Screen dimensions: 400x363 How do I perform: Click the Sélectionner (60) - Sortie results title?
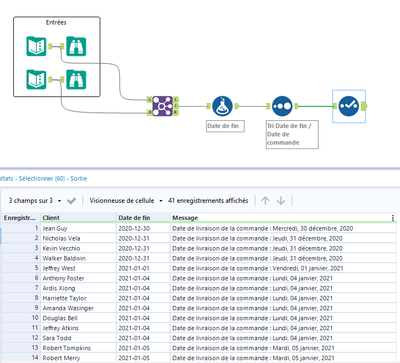pos(53,179)
